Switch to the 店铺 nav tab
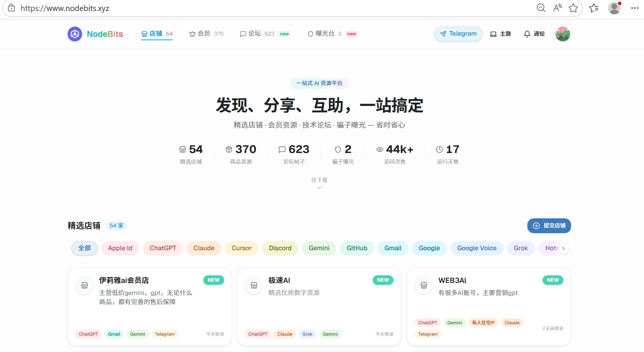 (x=157, y=34)
